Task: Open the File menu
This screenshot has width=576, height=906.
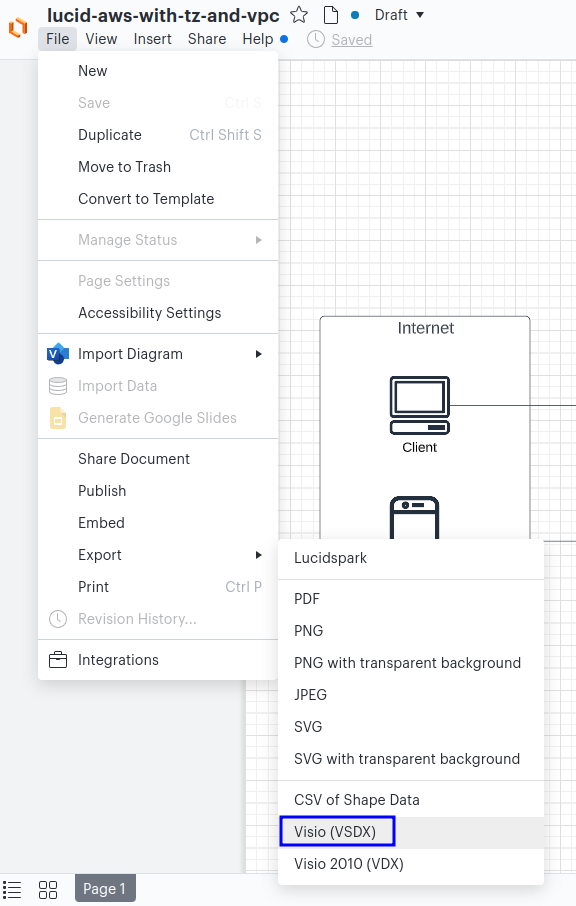Action: (58, 39)
